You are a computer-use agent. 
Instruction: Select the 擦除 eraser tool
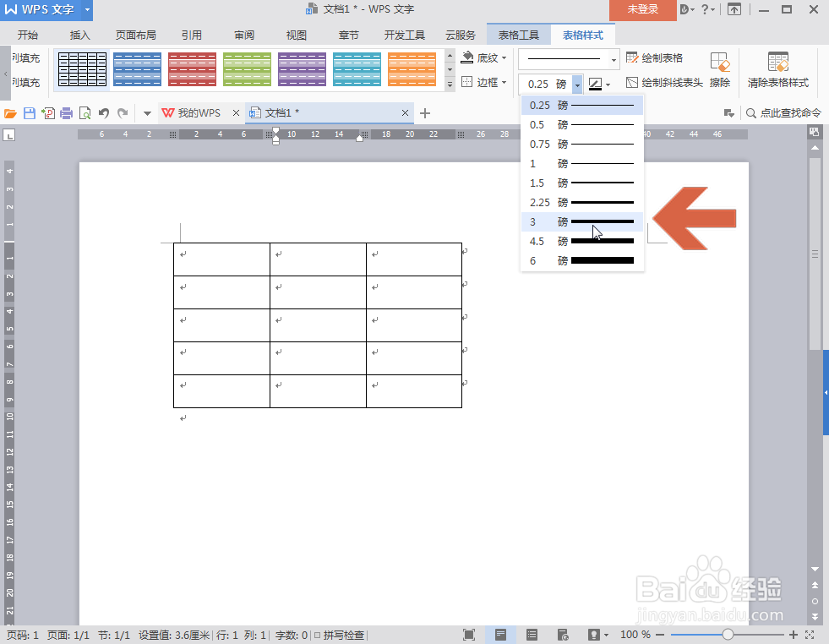click(720, 69)
